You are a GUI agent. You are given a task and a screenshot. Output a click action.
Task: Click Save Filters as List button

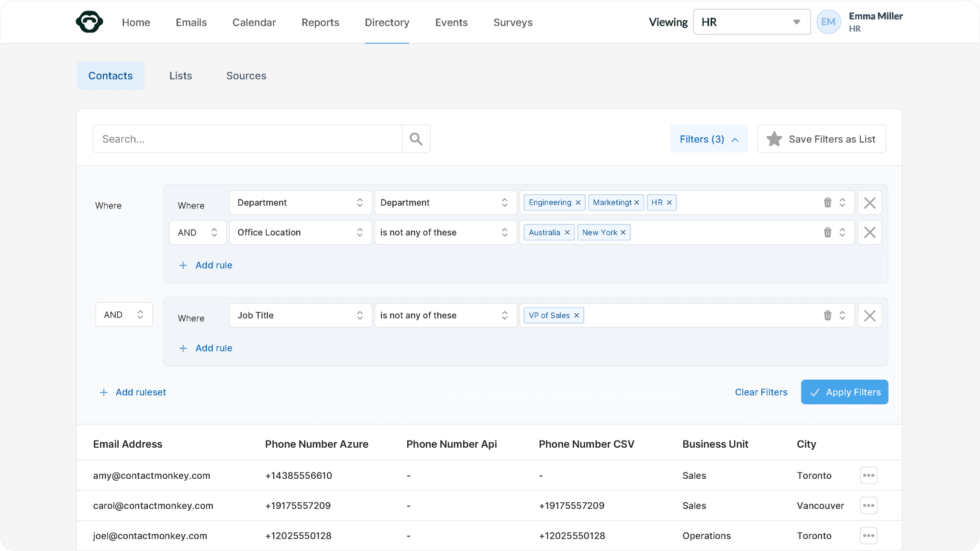[x=821, y=139]
